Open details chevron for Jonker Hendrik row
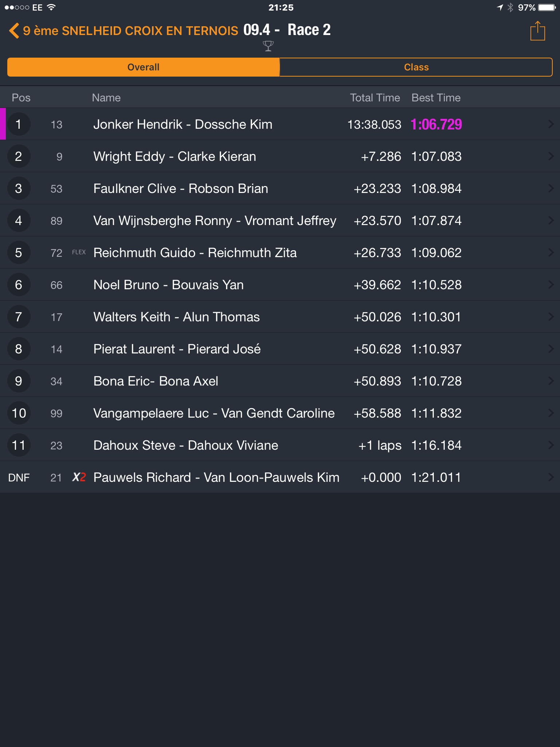The width and height of the screenshot is (560, 747). click(x=551, y=124)
